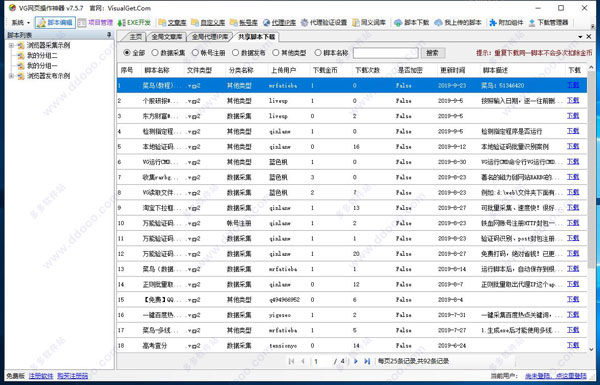
Task: Open the 系统 dropdown menu
Action: point(20,23)
